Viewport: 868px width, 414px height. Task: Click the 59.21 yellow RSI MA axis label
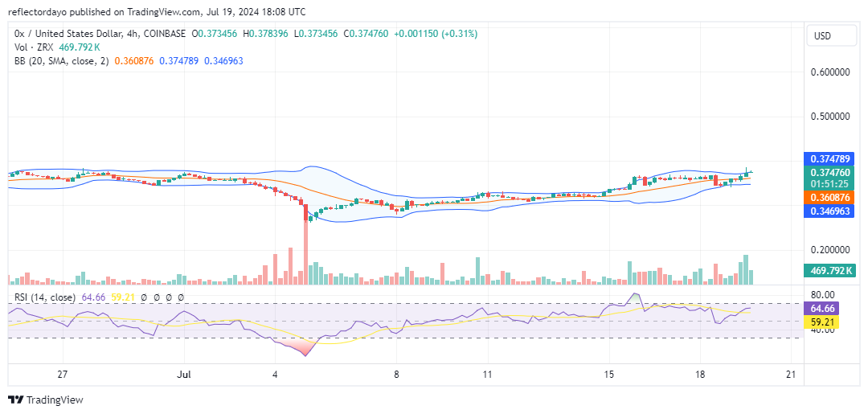point(821,321)
